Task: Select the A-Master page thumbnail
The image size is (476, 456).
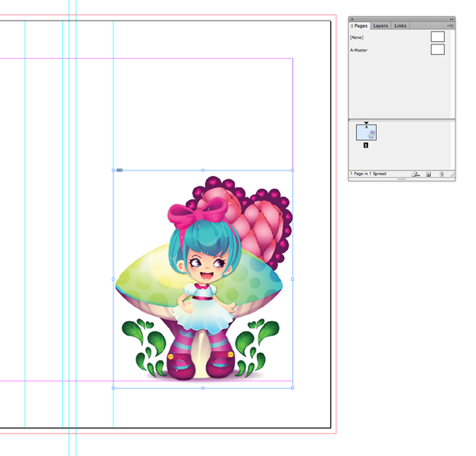Action: pos(437,49)
